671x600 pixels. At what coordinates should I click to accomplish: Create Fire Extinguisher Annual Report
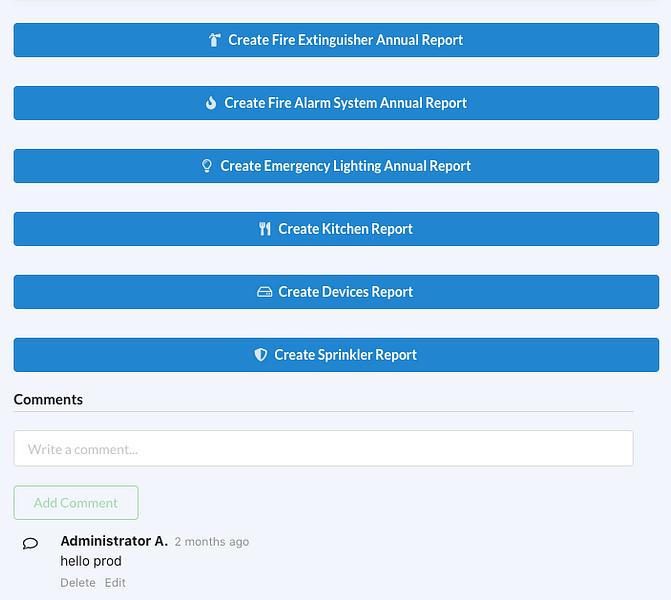tap(336, 40)
